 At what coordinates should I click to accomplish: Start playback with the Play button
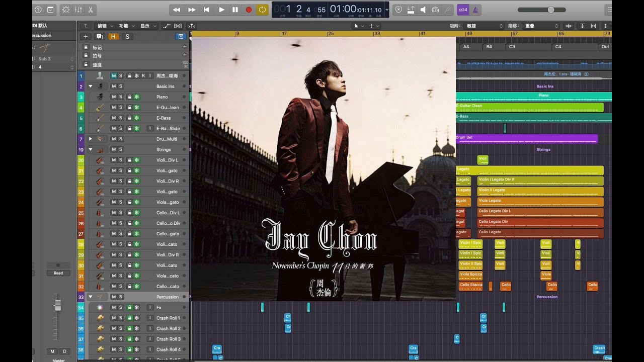tap(221, 10)
